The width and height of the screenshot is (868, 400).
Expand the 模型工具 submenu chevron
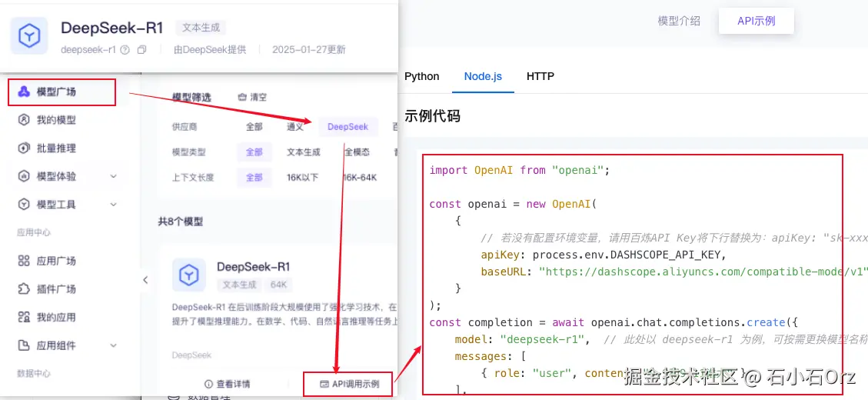tap(114, 205)
